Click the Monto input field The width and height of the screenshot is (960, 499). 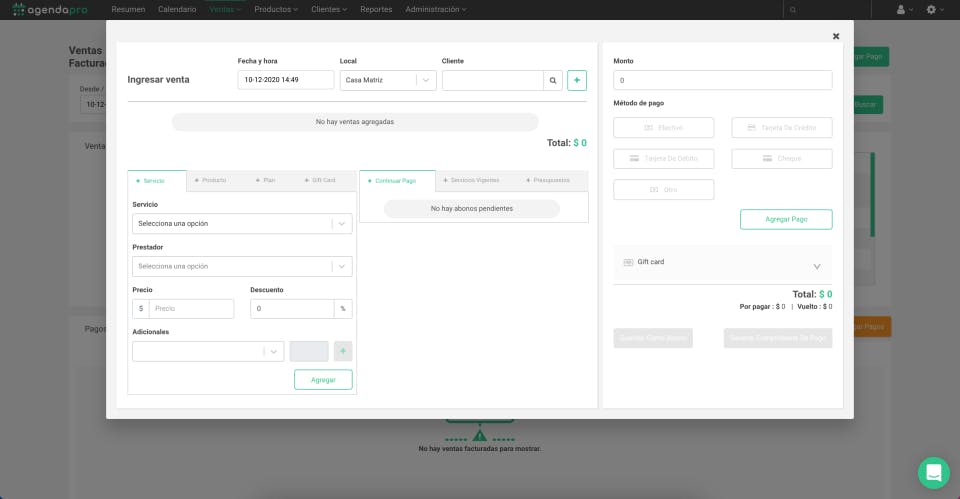tap(723, 80)
